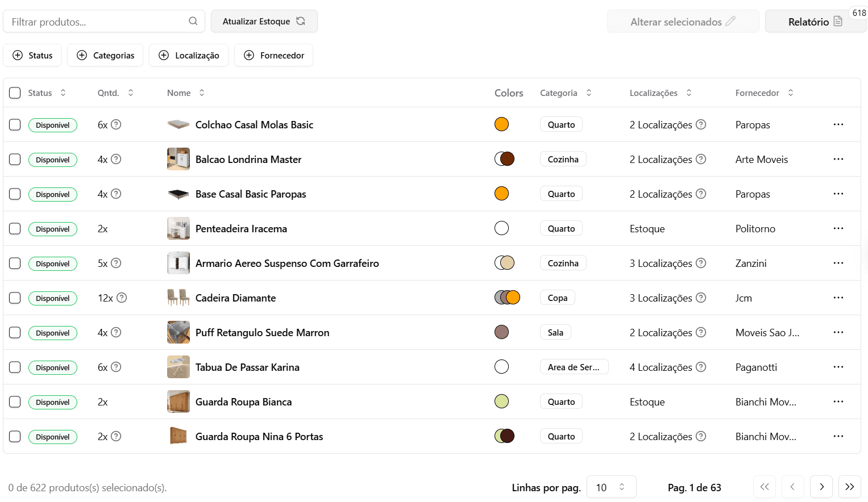
Task: Open the Fornecedor filter dropdown
Action: click(273, 55)
